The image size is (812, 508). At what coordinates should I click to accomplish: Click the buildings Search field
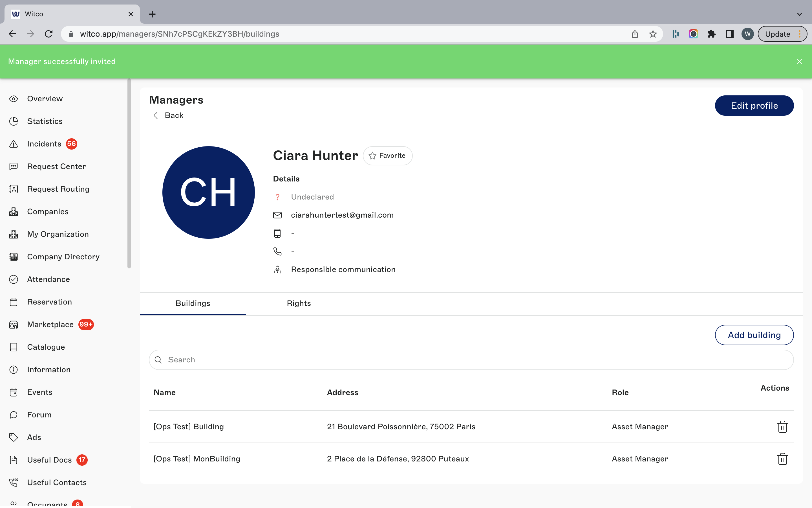coord(471,360)
